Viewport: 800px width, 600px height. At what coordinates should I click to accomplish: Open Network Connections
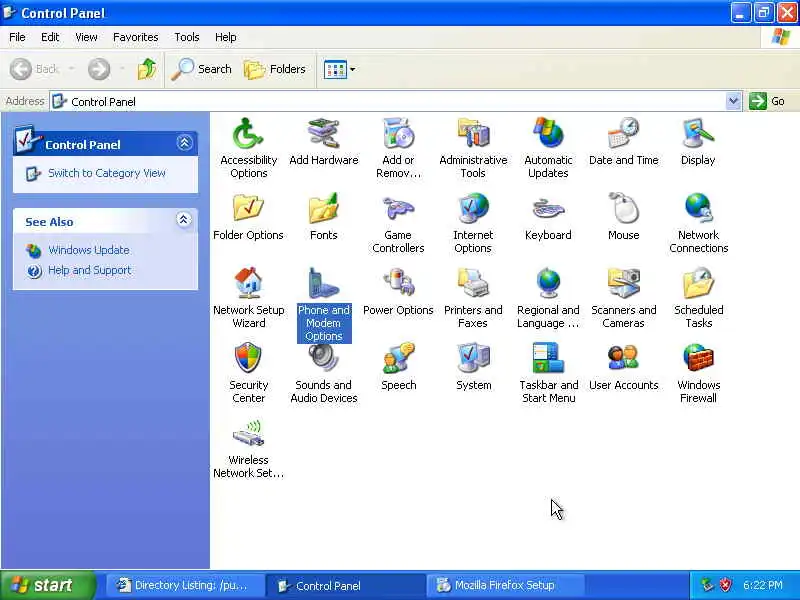(698, 223)
